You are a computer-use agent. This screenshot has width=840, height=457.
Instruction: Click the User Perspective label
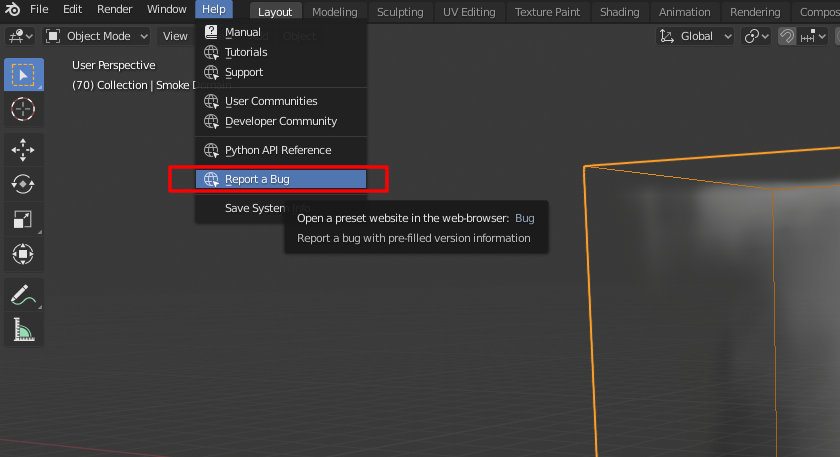point(114,65)
